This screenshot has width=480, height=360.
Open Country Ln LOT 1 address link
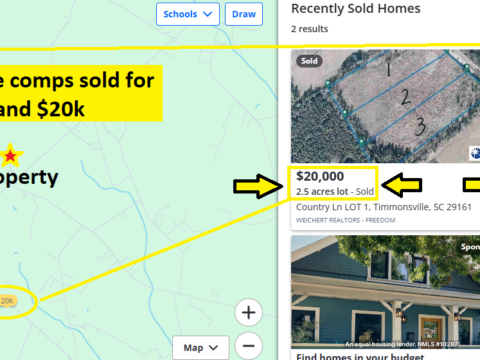(x=384, y=207)
